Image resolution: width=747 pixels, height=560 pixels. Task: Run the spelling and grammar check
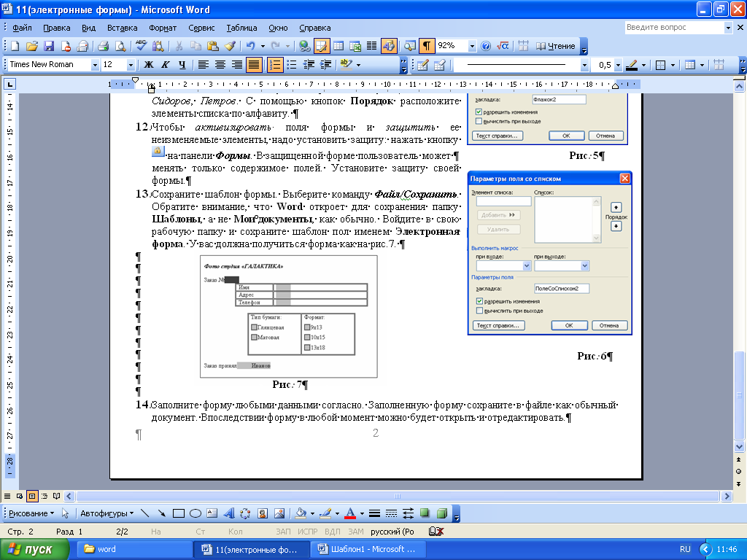(141, 46)
